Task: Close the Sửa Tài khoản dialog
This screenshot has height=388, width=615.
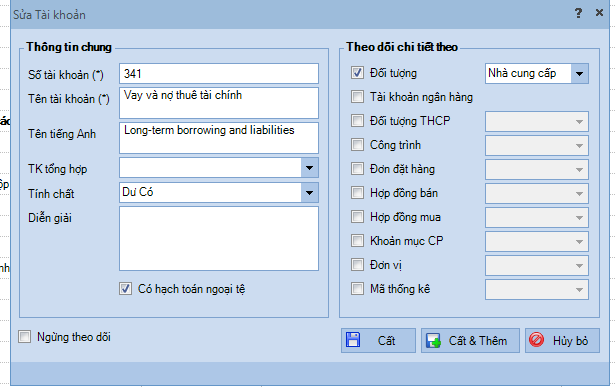Action: click(599, 13)
